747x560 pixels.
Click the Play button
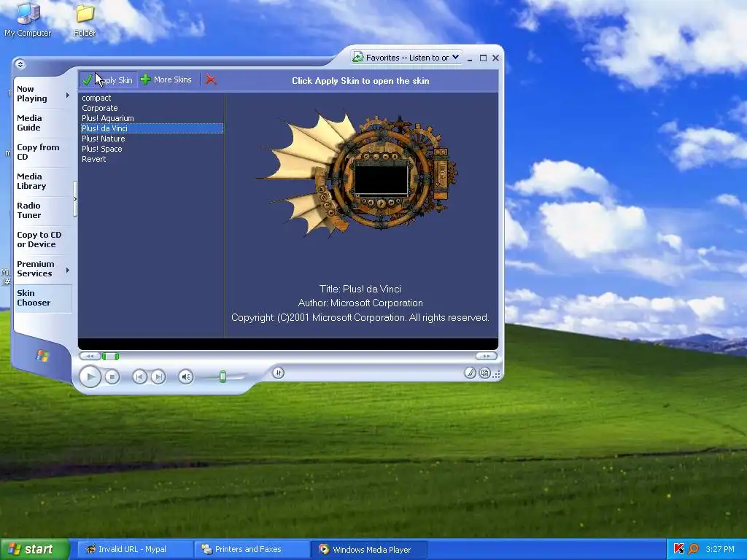coord(90,377)
